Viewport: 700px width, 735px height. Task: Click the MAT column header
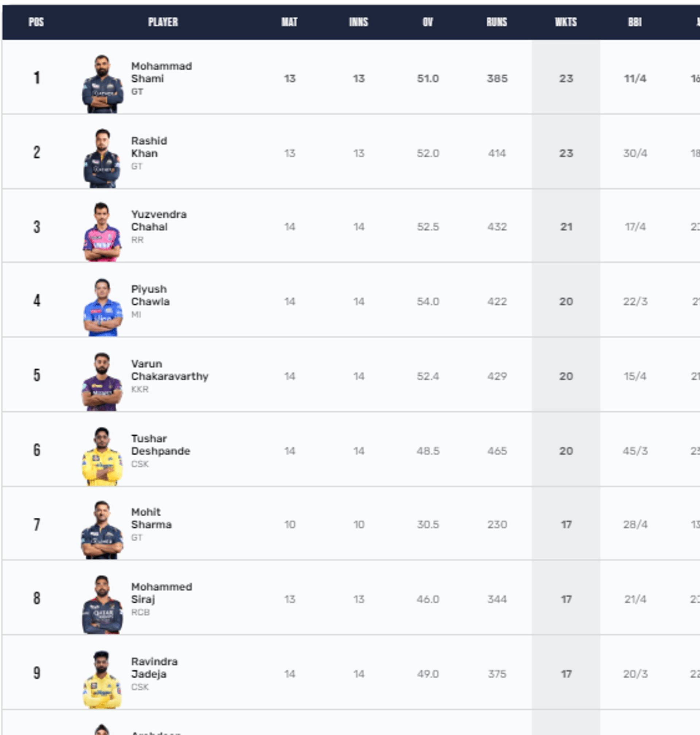[x=289, y=22]
